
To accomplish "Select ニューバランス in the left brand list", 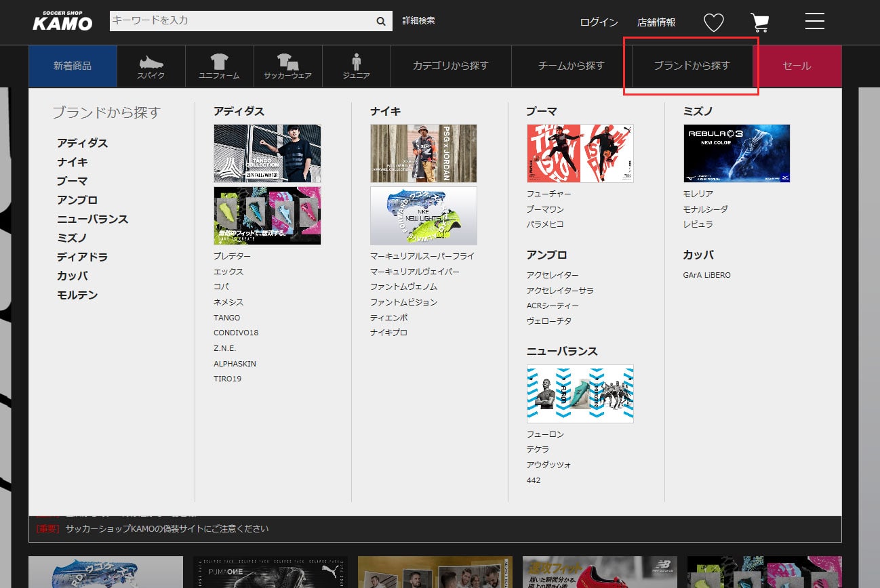I will 92,219.
